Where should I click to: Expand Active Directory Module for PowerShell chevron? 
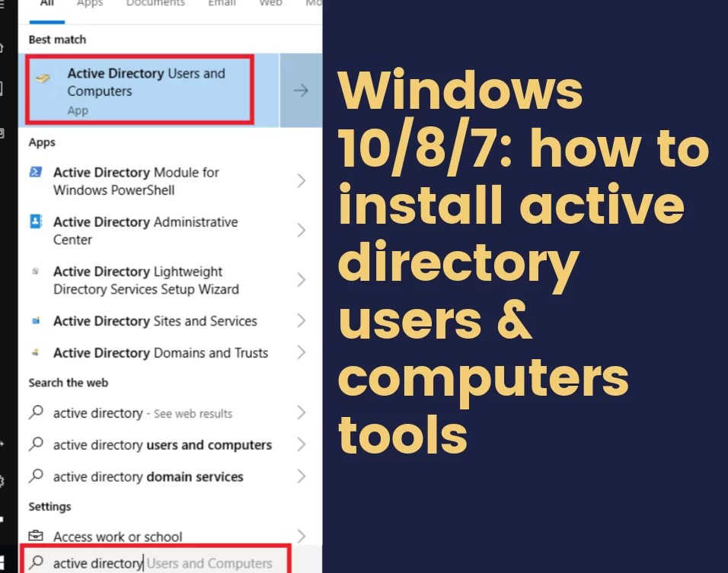301,180
